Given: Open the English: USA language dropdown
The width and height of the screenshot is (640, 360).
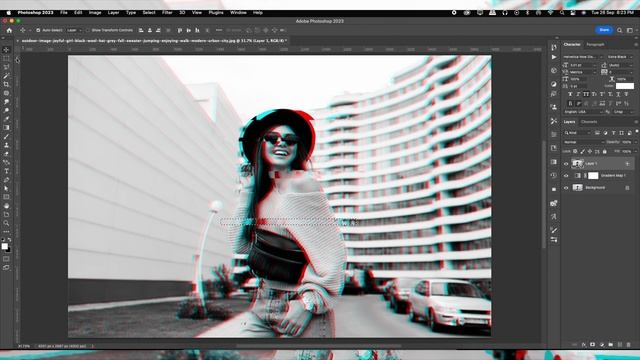Looking at the screenshot, I should click(x=583, y=112).
